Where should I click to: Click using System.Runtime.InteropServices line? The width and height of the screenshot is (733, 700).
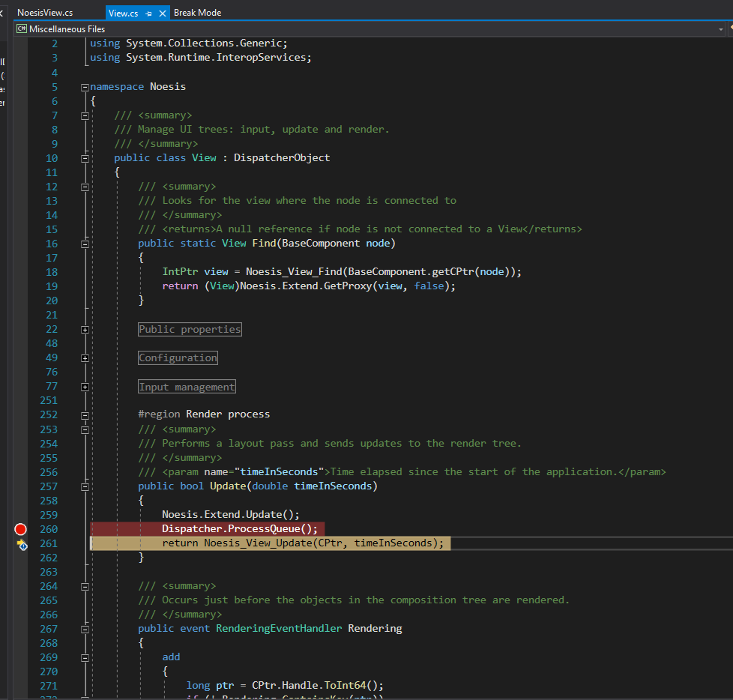201,57
